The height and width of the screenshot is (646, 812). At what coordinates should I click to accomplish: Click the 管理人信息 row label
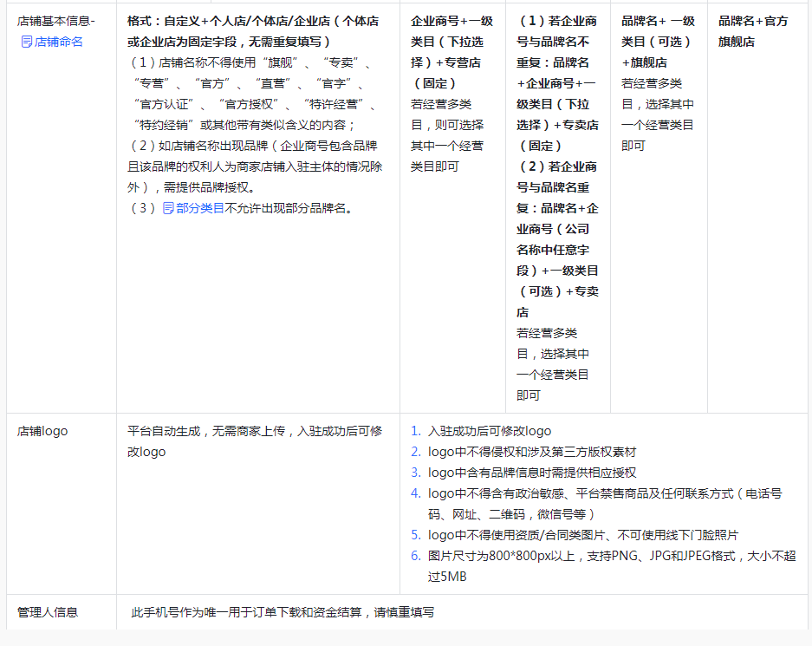[48, 612]
